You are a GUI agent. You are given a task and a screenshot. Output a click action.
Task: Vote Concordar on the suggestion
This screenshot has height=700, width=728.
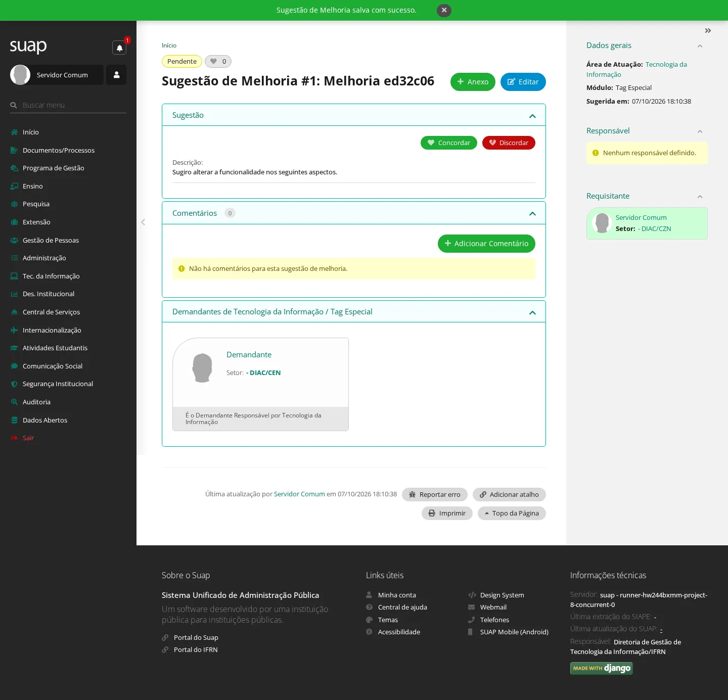tap(449, 143)
